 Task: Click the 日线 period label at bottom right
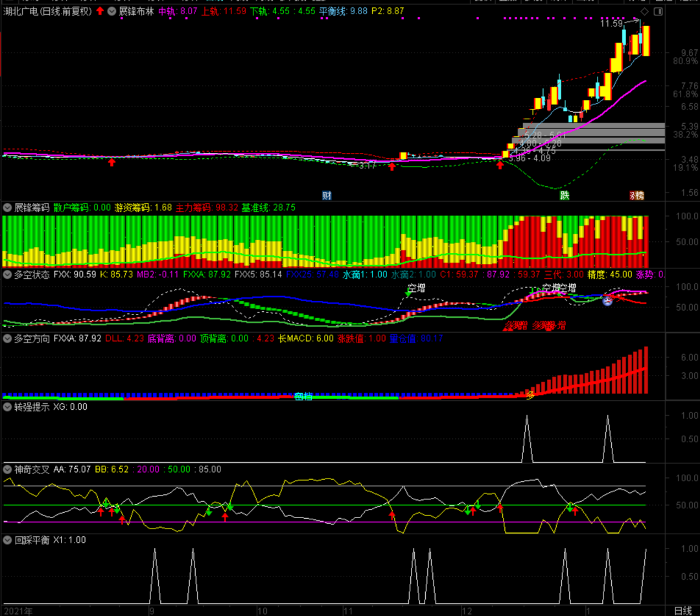[x=683, y=610]
